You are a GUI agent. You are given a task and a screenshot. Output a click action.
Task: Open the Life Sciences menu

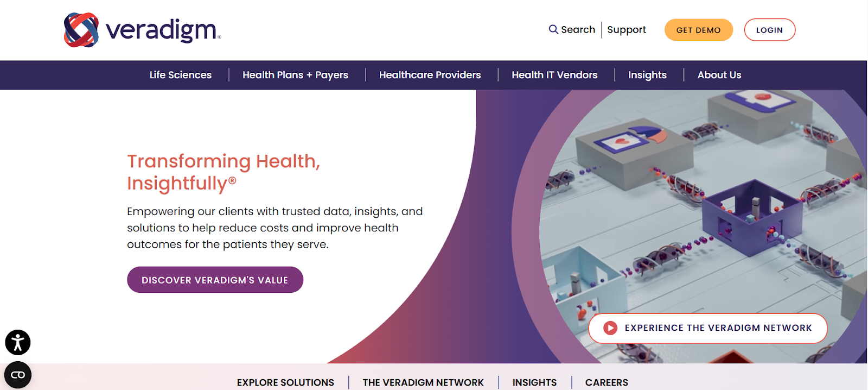181,75
